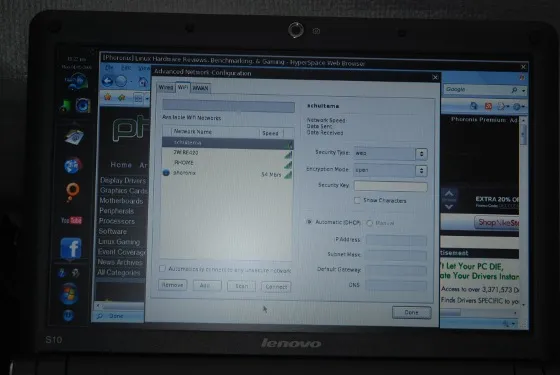Screen dimensions: 560x375
Task: Launch YouTube from the left dock
Action: 71,220
